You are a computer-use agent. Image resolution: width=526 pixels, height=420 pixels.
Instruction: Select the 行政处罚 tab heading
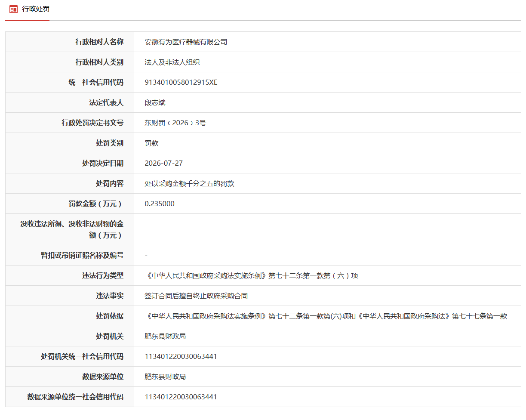[x=36, y=9]
